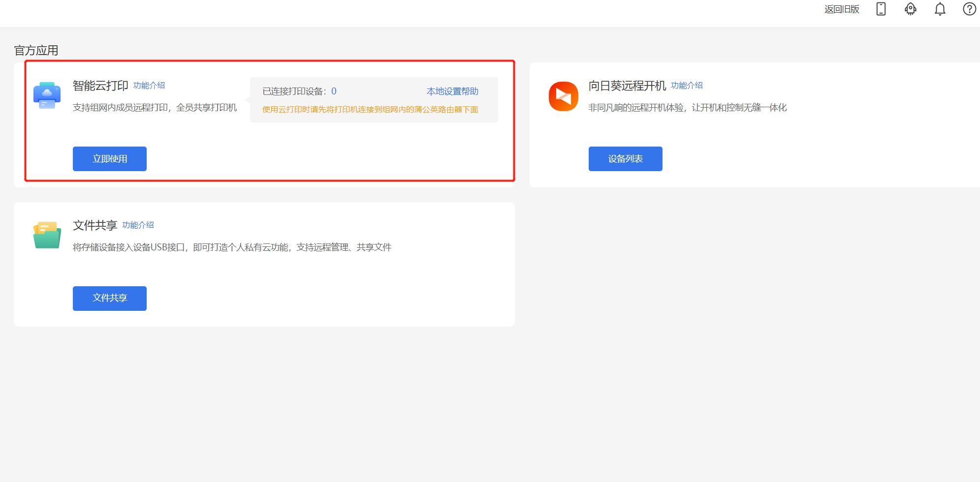Click the 本地设置帮助 link
Viewport: 980px width, 482px height.
[452, 91]
